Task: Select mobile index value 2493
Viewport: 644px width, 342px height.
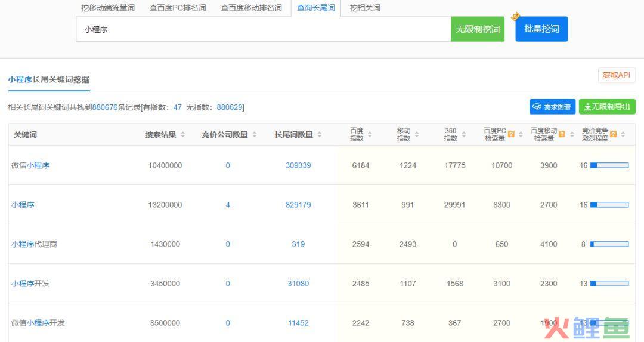Action: [x=408, y=244]
